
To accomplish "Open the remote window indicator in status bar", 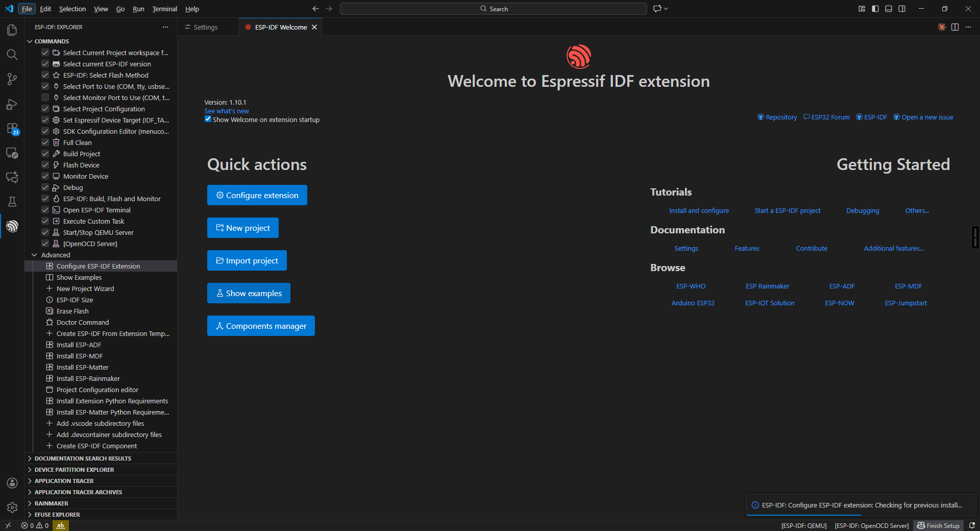I will (x=8, y=525).
